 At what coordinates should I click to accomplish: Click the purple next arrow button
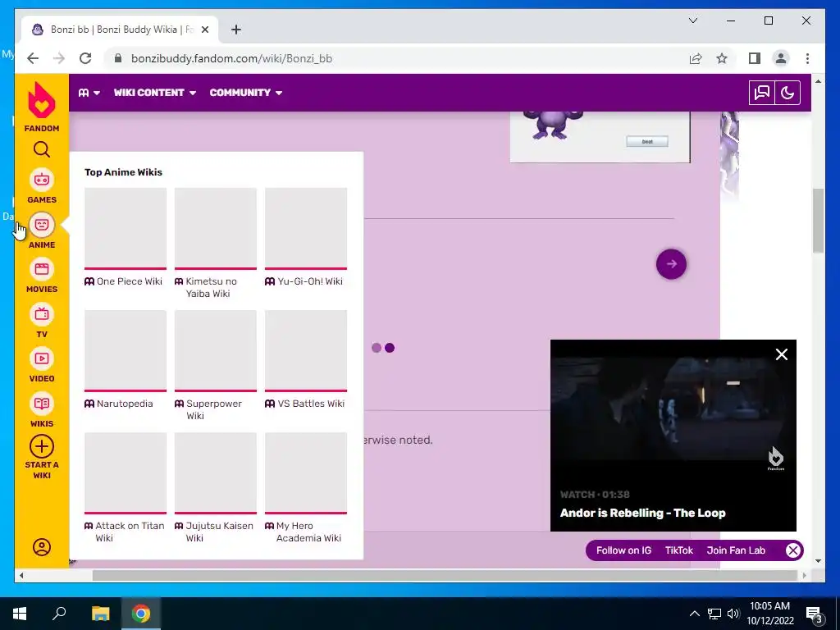[671, 264]
